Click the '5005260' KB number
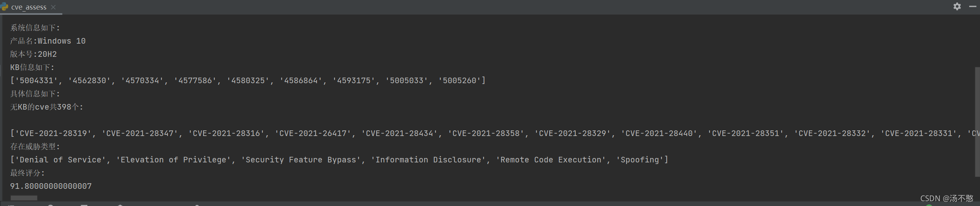Image resolution: width=980 pixels, height=206 pixels. [x=460, y=81]
